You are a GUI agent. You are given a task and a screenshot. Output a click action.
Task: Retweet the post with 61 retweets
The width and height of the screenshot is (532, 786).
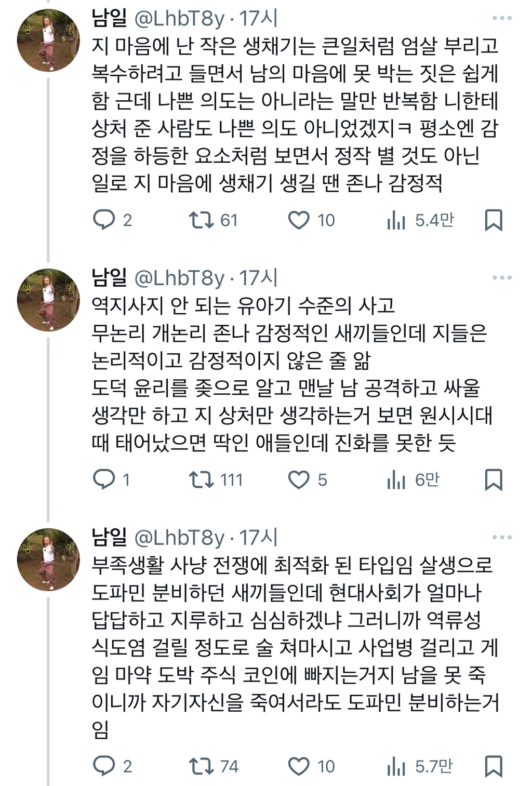pyautogui.click(x=201, y=220)
